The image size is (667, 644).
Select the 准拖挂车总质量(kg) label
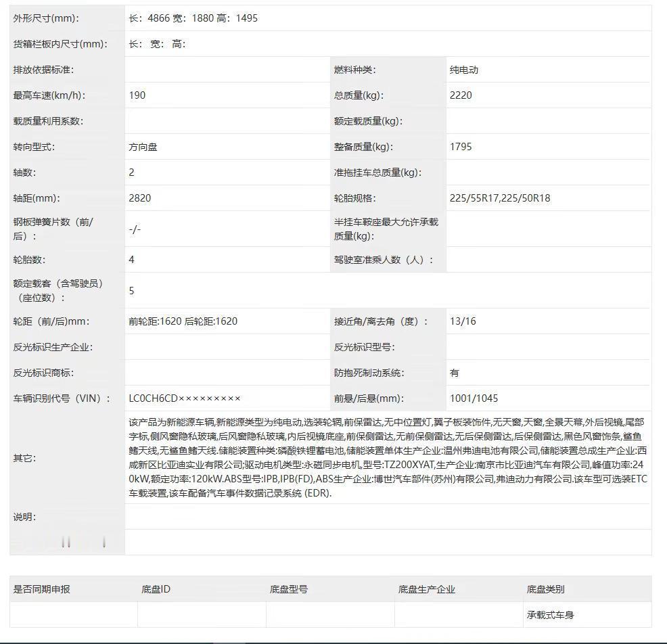click(377, 172)
